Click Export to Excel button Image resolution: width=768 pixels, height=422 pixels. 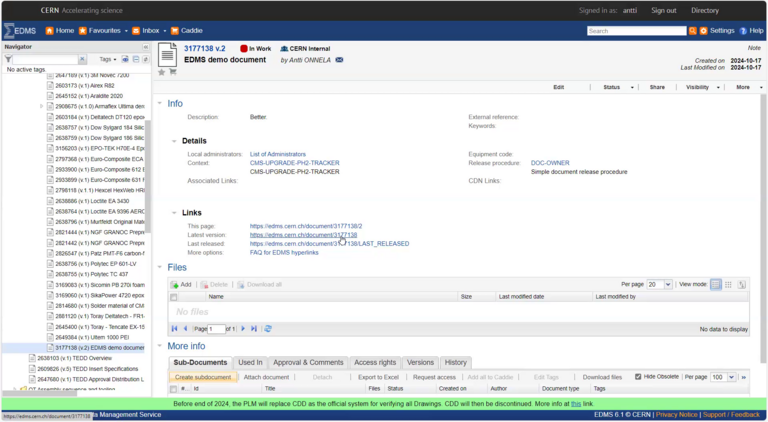coord(378,377)
